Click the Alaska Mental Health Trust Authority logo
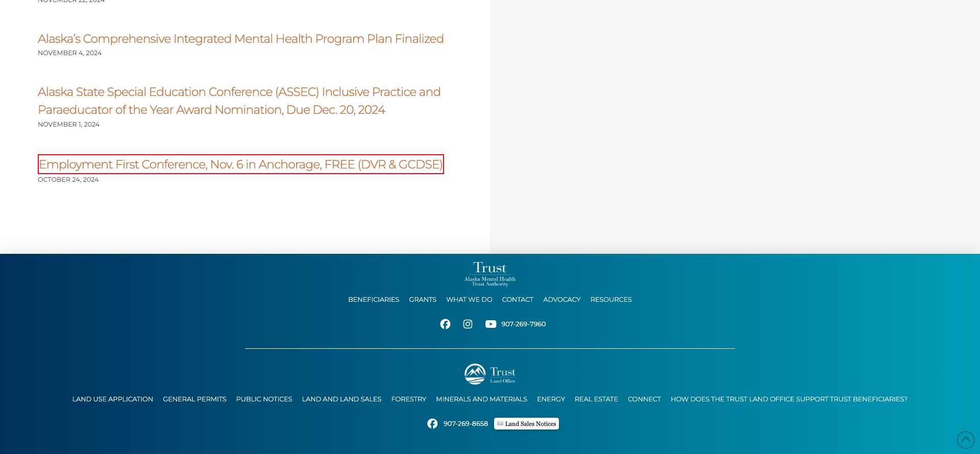 489,274
